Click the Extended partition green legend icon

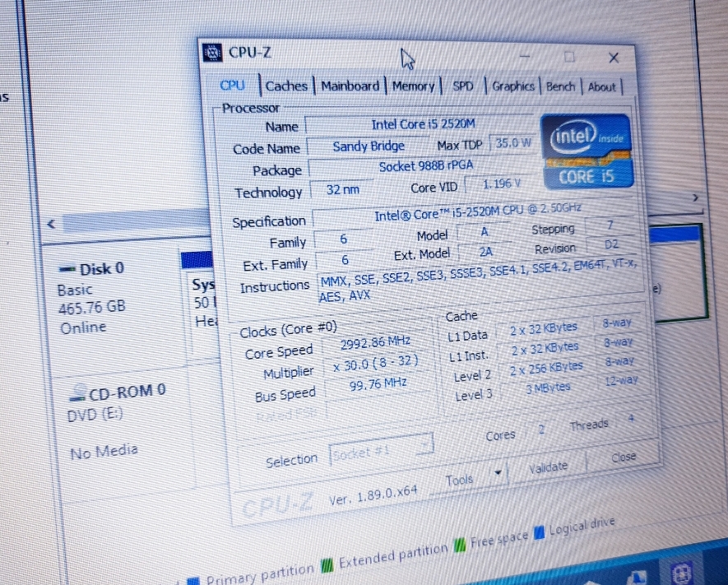point(327,564)
